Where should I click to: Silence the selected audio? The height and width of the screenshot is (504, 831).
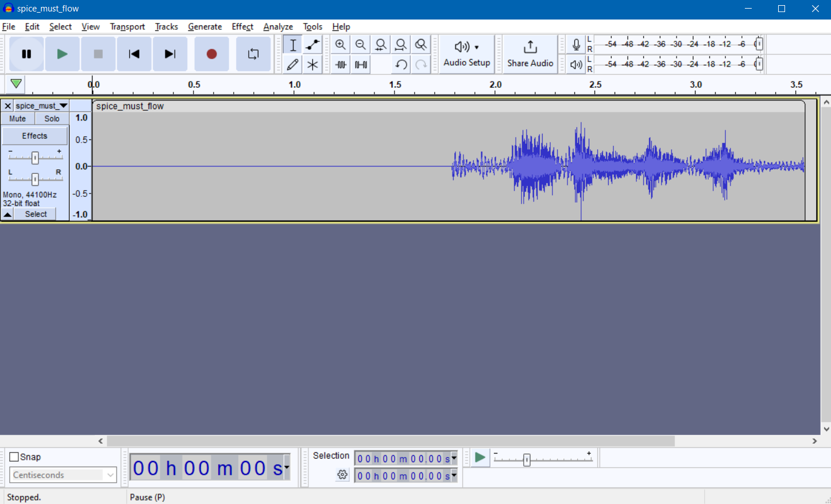[x=360, y=64]
